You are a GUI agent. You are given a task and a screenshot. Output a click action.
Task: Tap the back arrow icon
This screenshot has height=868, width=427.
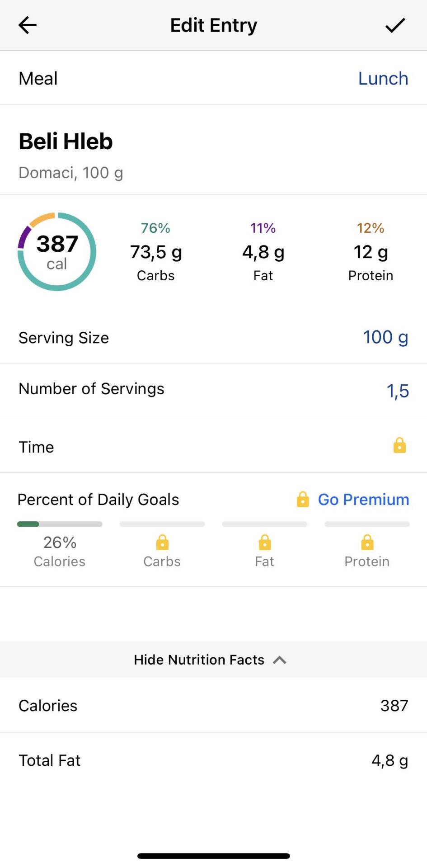(x=27, y=25)
